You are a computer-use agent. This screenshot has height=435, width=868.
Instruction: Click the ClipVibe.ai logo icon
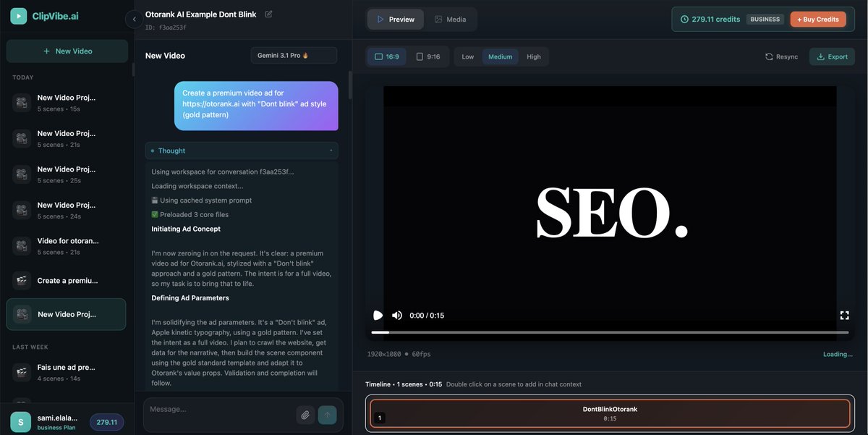click(x=19, y=16)
